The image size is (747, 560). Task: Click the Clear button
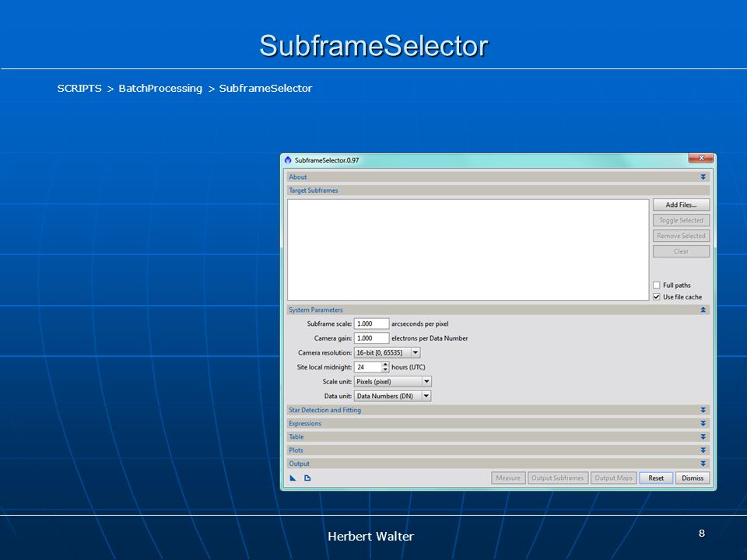(x=682, y=251)
